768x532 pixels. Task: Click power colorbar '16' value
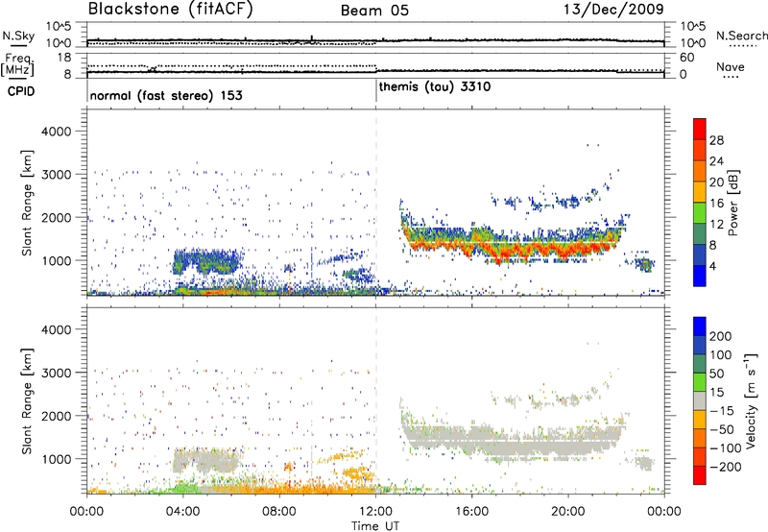[716, 204]
